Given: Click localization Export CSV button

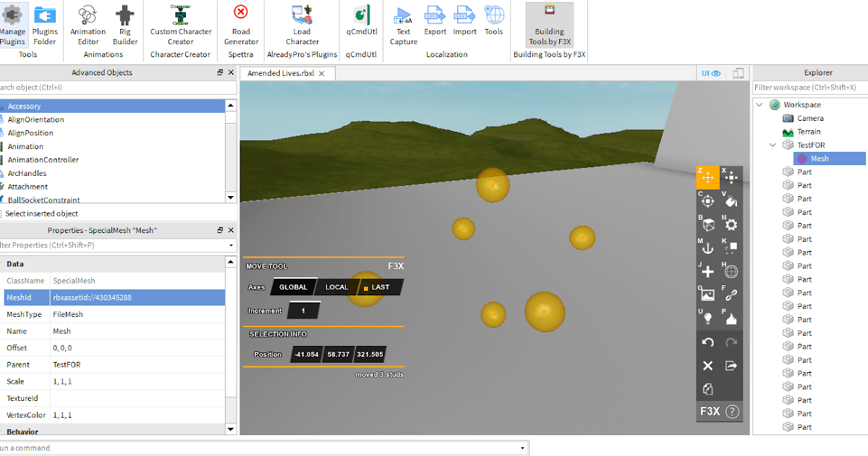Looking at the screenshot, I should [x=435, y=20].
